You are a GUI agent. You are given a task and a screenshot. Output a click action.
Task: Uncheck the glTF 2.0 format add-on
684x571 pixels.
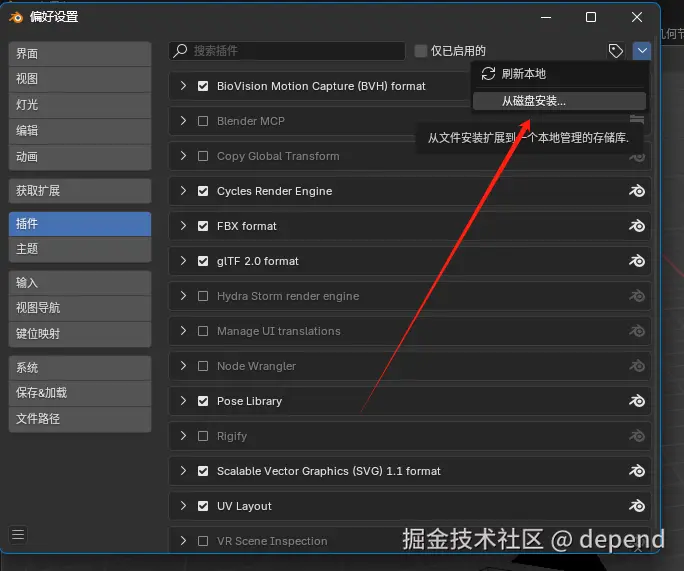coord(203,261)
